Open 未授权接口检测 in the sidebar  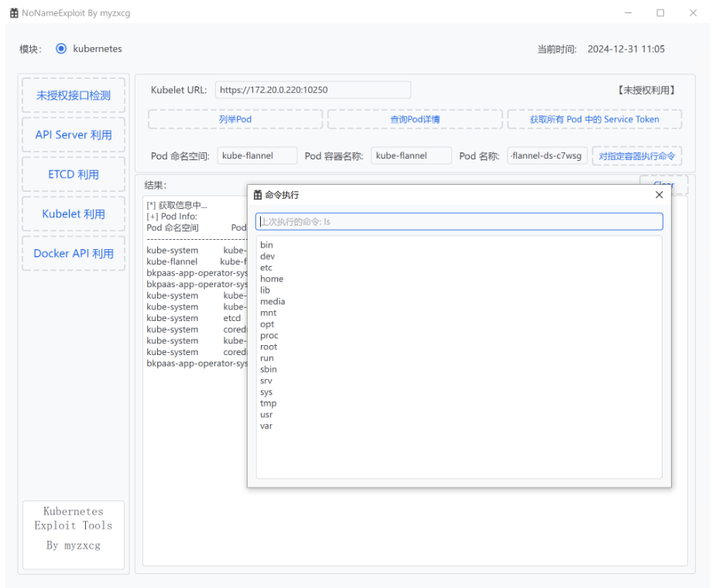[x=74, y=95]
